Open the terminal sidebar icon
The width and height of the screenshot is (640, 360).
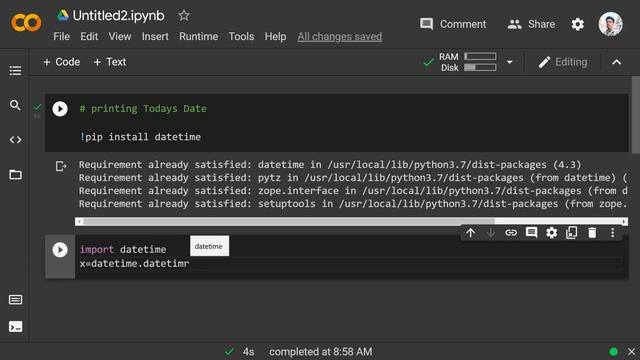coord(16,327)
